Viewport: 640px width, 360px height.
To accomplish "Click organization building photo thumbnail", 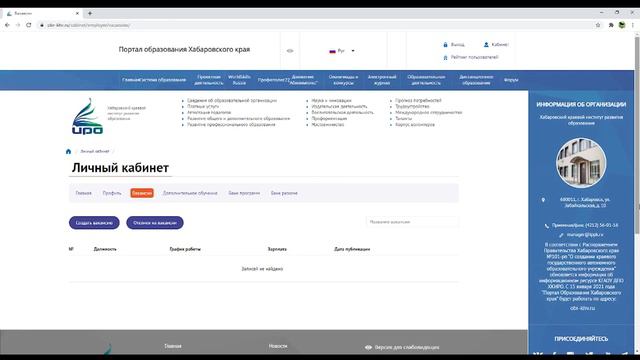I will click(x=581, y=162).
